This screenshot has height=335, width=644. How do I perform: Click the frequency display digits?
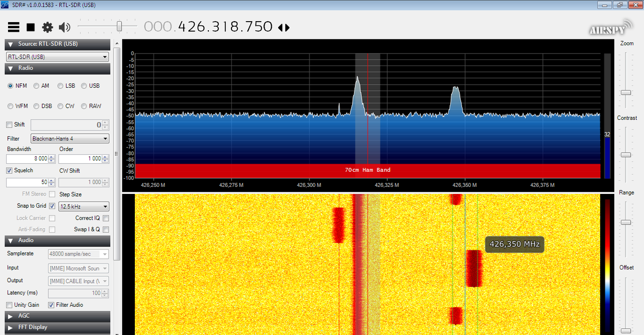(208, 27)
